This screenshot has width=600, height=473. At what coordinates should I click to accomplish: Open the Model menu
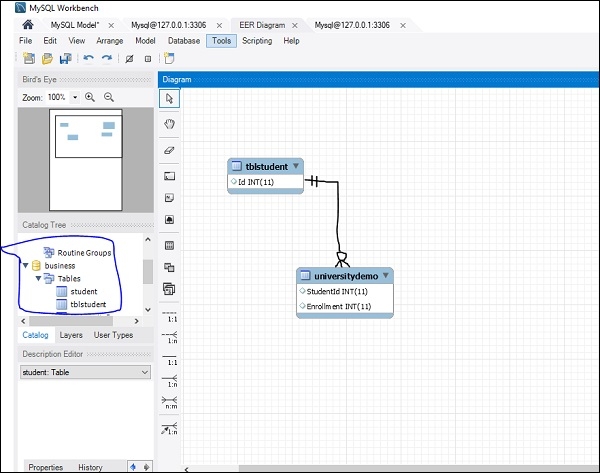click(145, 41)
